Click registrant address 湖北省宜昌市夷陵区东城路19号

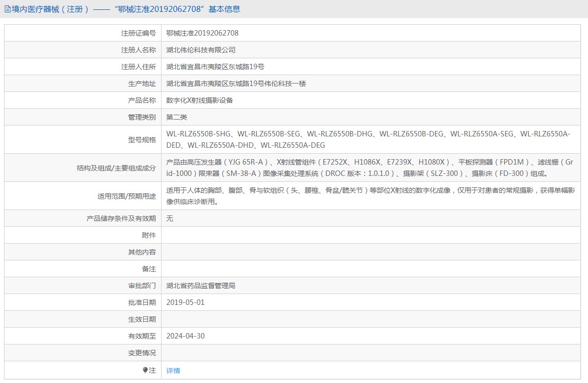(215, 67)
